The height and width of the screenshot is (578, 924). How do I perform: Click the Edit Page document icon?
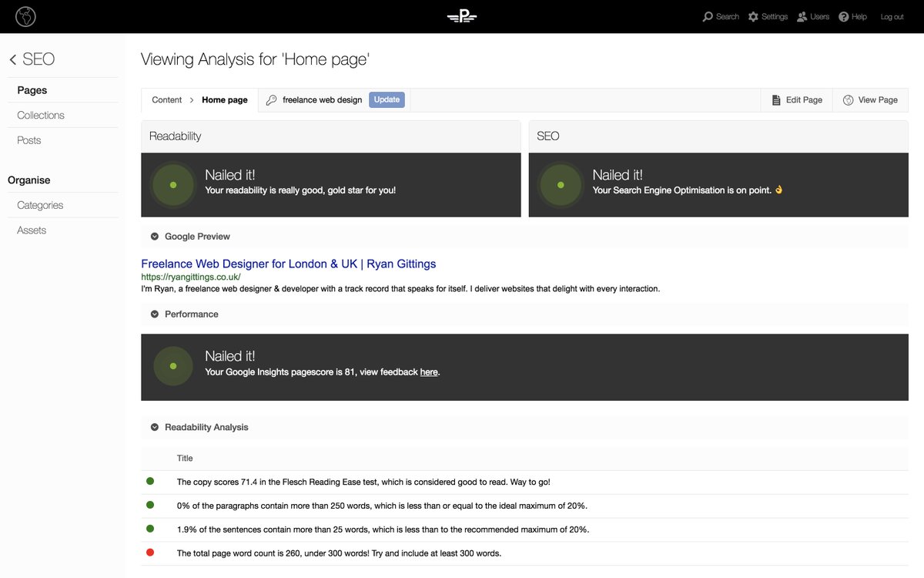(776, 100)
